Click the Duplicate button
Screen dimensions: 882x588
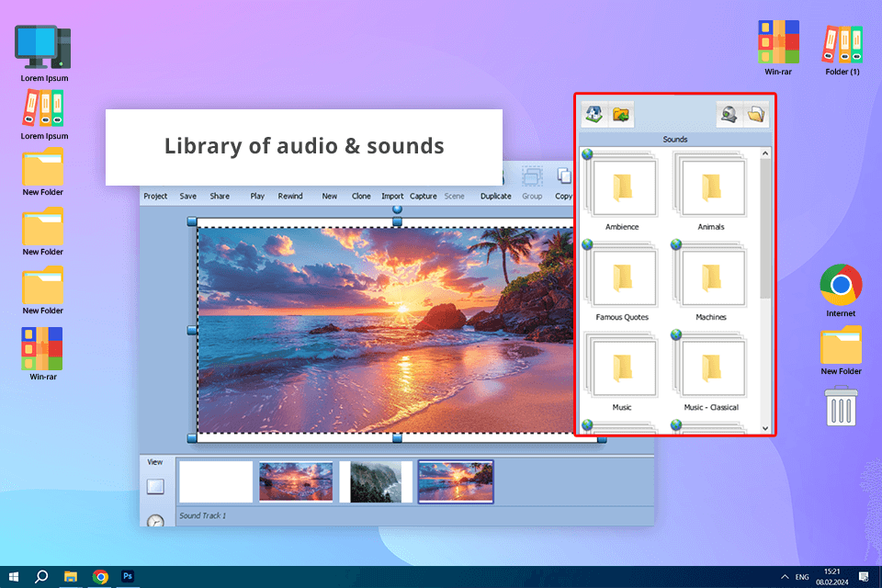[495, 196]
